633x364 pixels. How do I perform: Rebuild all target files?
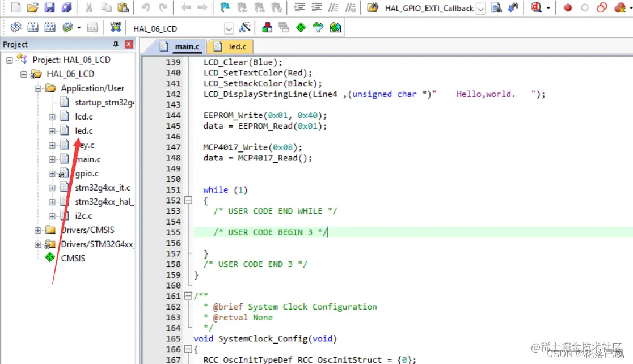50,27
